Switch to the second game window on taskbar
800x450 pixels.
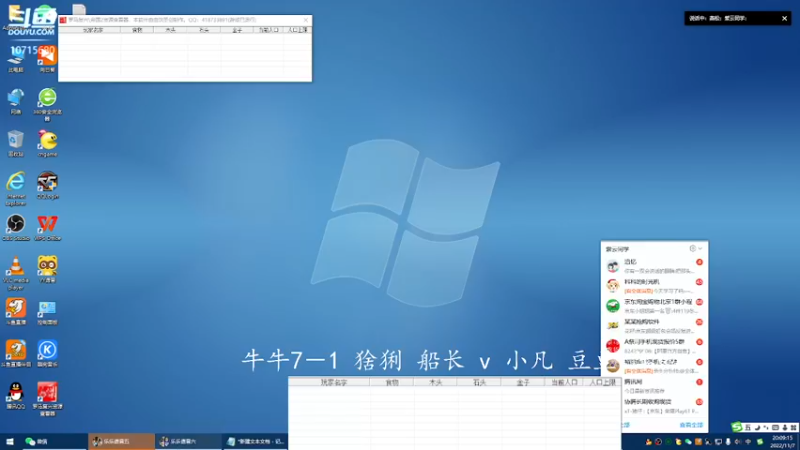[188, 441]
